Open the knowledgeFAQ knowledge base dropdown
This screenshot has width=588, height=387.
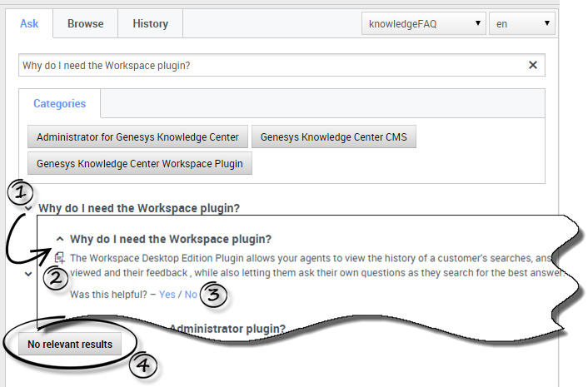coord(423,23)
